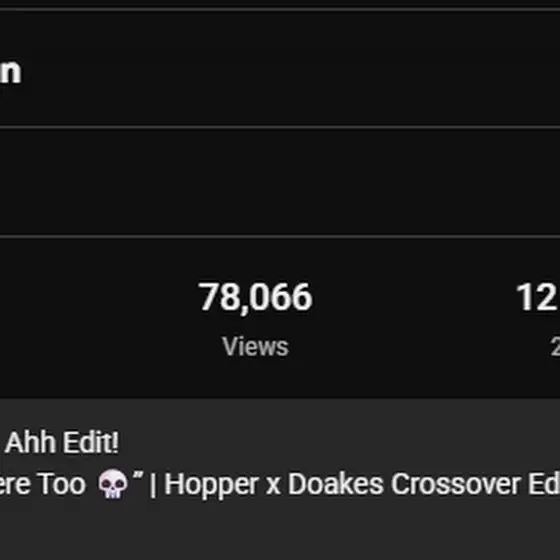Click the closing quote mark after the skull
The height and width of the screenshot is (560, 560).
pyautogui.click(x=138, y=476)
